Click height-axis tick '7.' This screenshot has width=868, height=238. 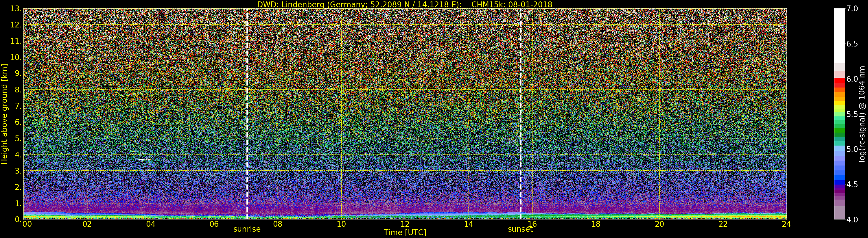(x=19, y=106)
